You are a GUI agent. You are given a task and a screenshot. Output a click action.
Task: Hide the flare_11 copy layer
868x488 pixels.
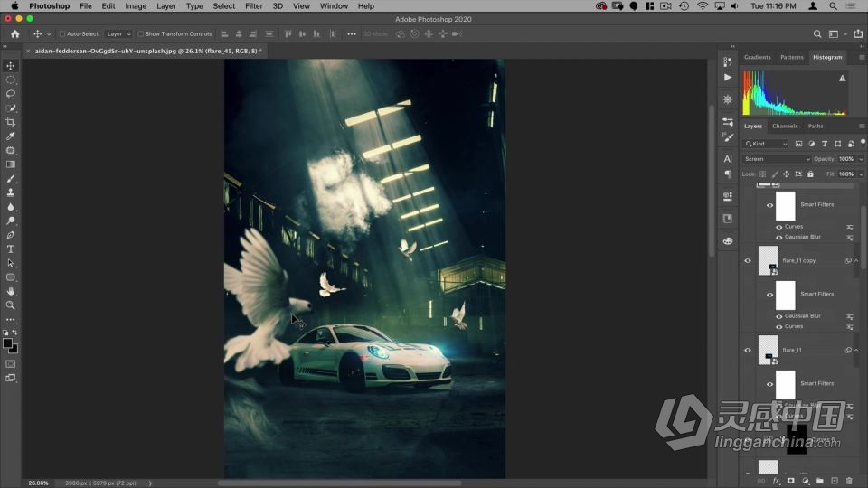pyautogui.click(x=748, y=261)
